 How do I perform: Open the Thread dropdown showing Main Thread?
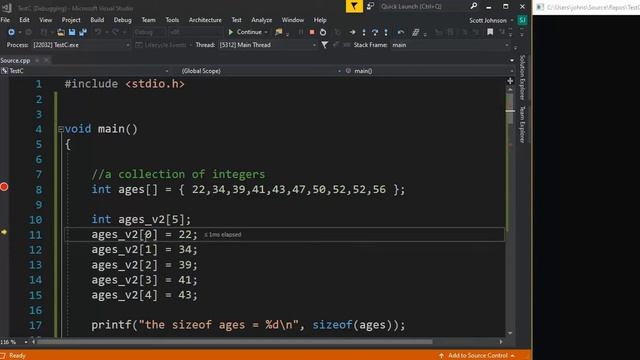[267, 45]
